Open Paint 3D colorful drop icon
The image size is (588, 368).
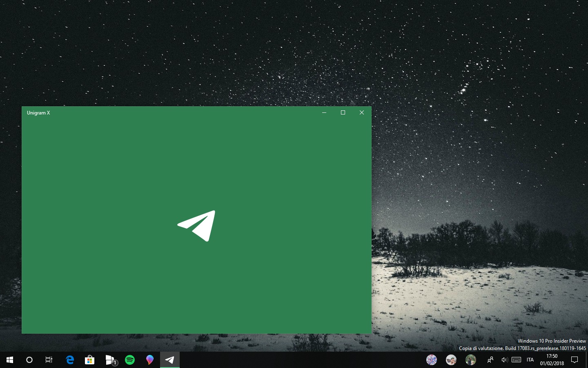pyautogui.click(x=150, y=360)
